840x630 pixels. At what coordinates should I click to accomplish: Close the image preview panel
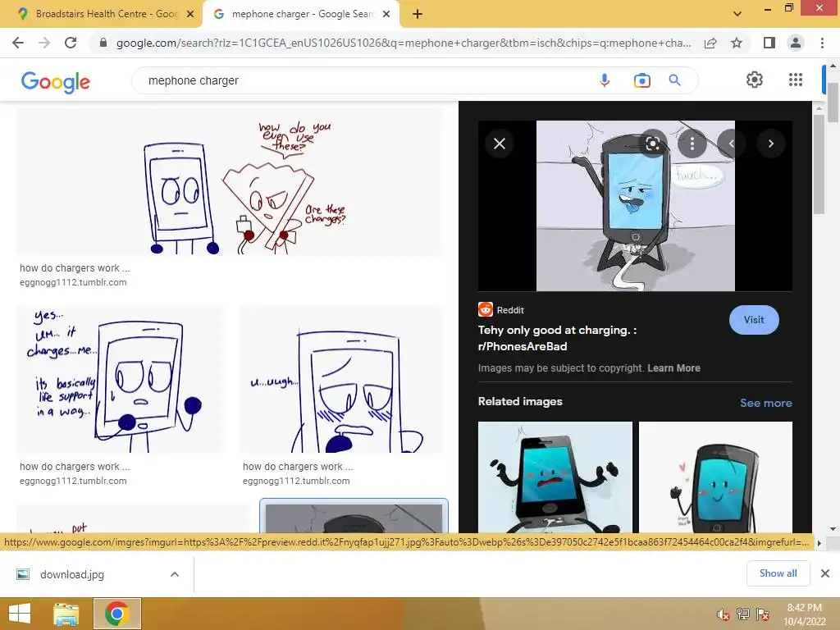[x=500, y=144]
